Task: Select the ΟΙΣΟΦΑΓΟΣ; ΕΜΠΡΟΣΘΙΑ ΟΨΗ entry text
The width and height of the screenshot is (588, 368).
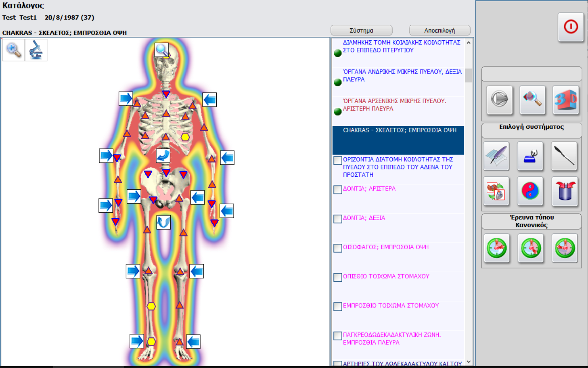Action: pos(386,247)
